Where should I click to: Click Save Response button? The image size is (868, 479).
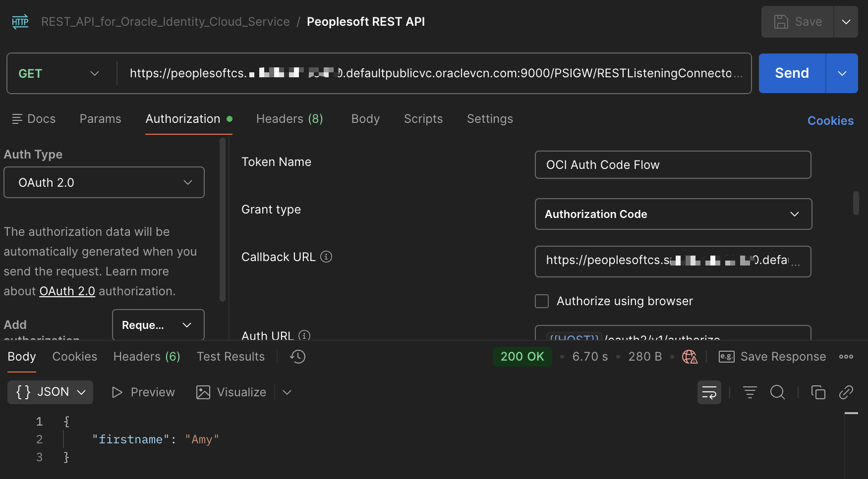click(772, 357)
